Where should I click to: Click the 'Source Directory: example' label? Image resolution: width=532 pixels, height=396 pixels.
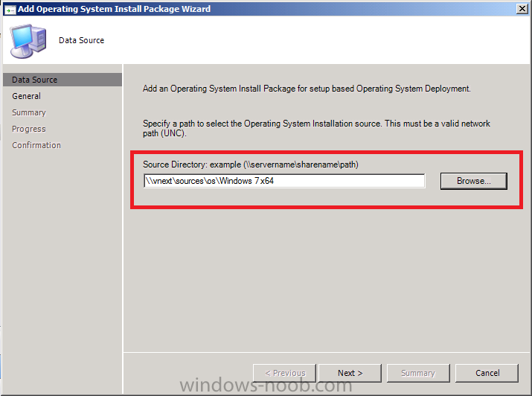coord(251,165)
